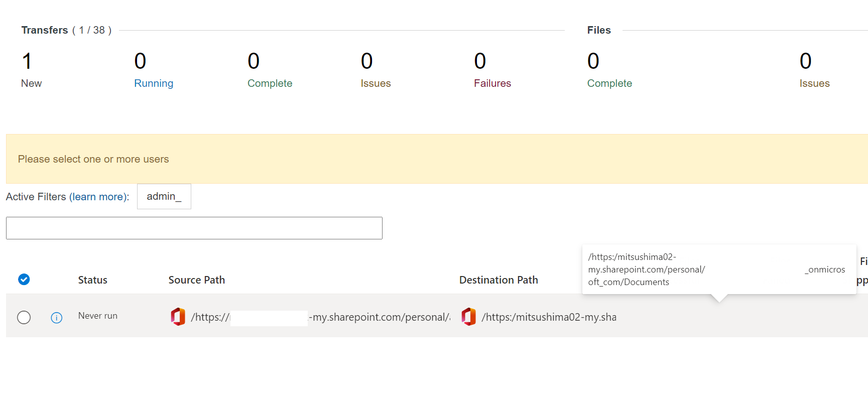Click the Office icon before the source path
Viewport: 868px width, 405px height.
(178, 317)
